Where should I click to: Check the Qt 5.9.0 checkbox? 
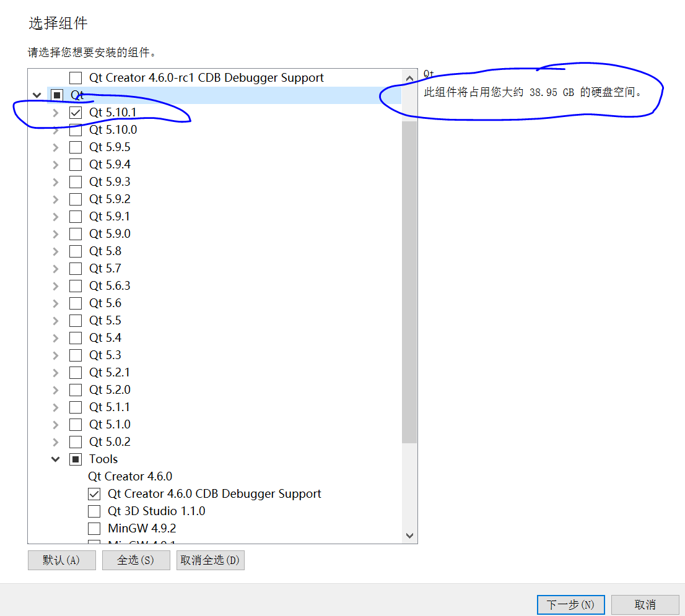coord(76,234)
